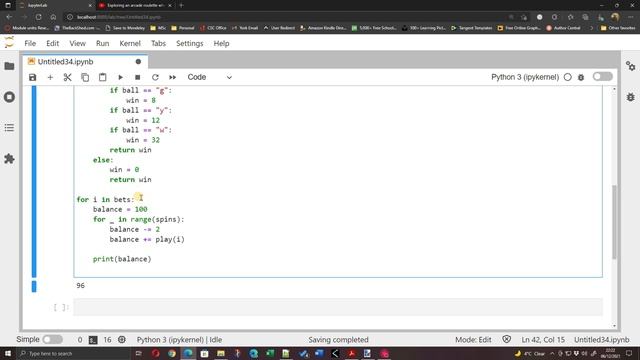The height and width of the screenshot is (360, 640).
Task: Click the JupyterLab logo icon
Action: tap(9, 42)
